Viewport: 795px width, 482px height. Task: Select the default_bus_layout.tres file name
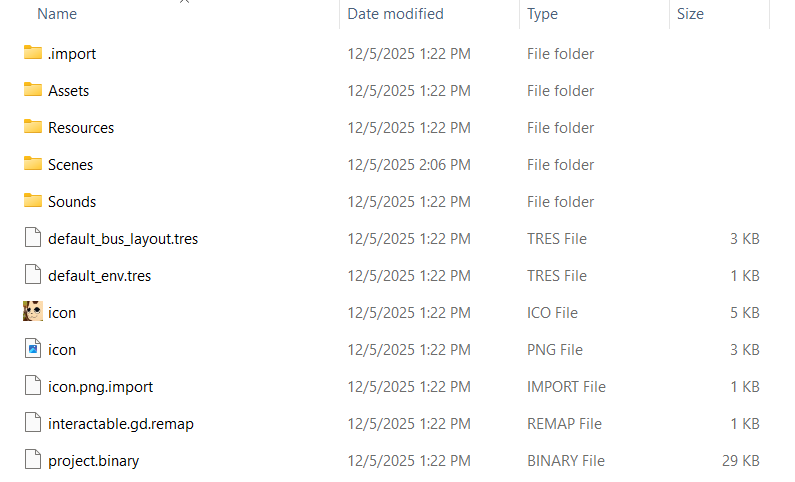tap(123, 239)
